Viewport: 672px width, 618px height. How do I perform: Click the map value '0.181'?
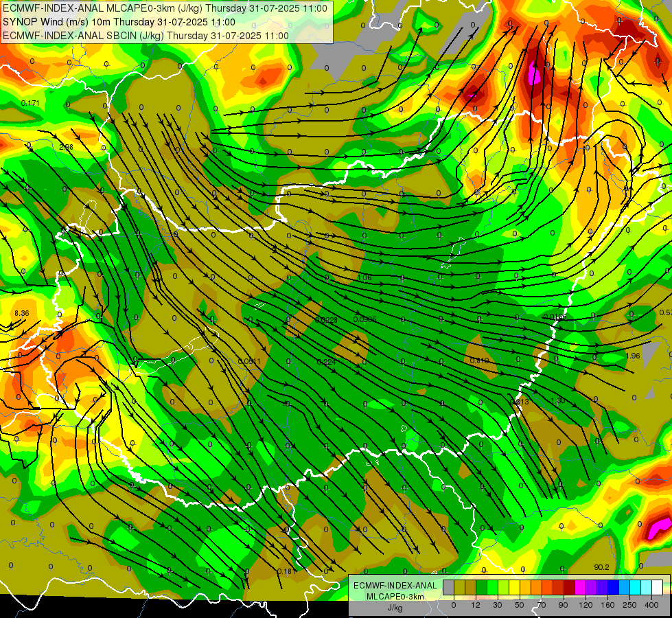tap(285, 571)
